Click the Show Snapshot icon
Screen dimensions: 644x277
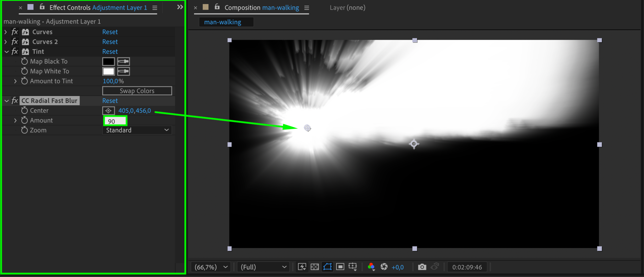pyautogui.click(x=435, y=267)
